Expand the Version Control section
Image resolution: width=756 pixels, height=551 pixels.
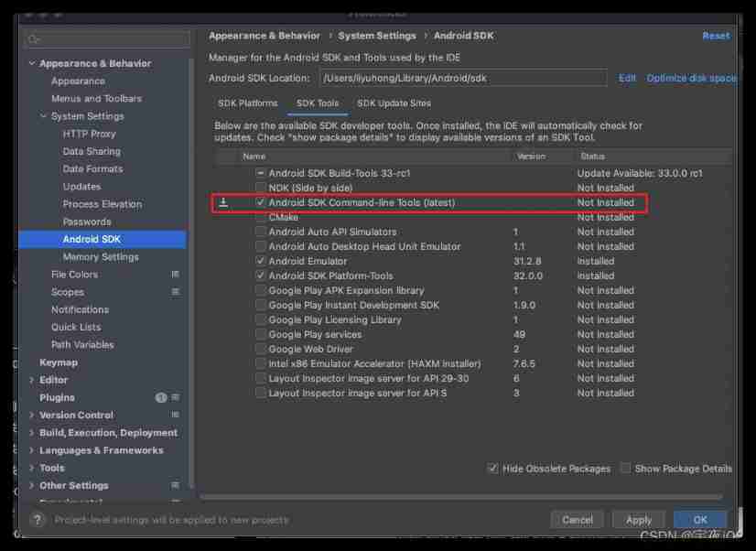click(32, 415)
